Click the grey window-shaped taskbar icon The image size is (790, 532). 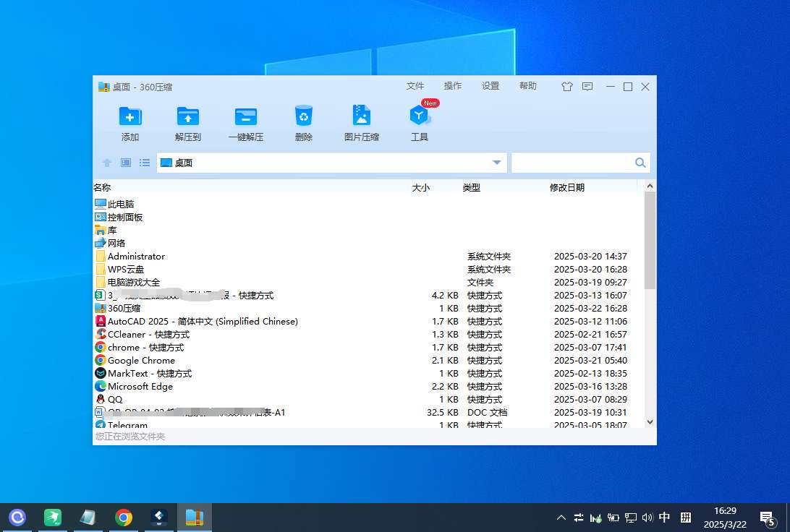pyautogui.click(x=88, y=518)
